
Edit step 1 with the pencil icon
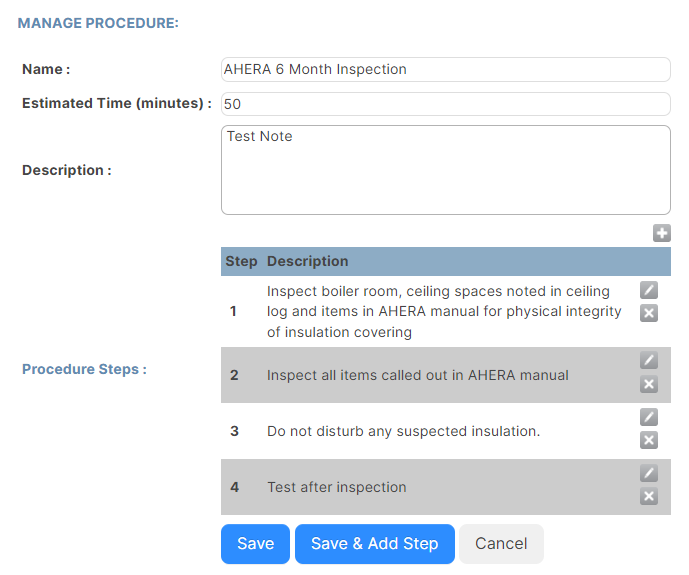(649, 290)
